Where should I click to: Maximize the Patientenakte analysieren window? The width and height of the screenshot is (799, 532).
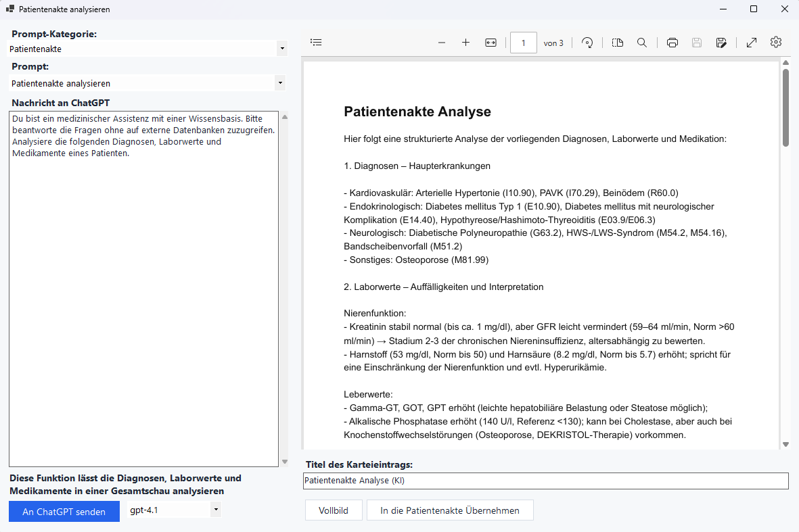pyautogui.click(x=754, y=9)
